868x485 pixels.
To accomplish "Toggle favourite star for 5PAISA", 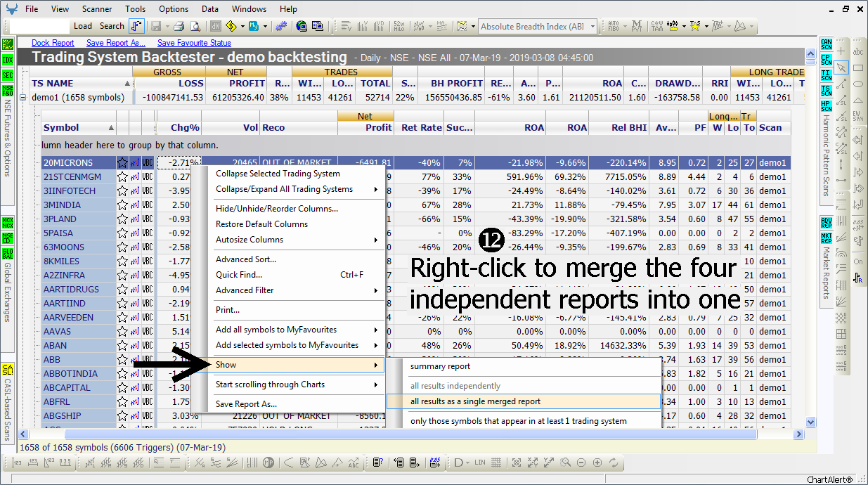I will point(122,233).
